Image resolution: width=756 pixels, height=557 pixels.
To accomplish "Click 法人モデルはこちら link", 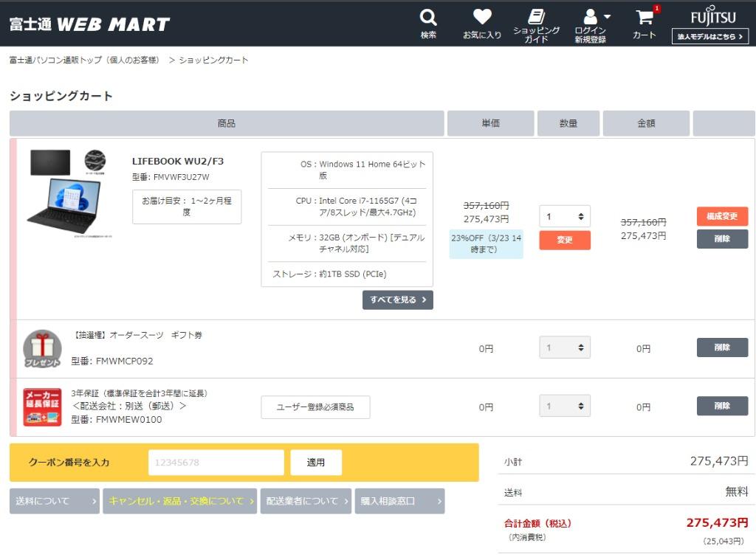I will [709, 37].
